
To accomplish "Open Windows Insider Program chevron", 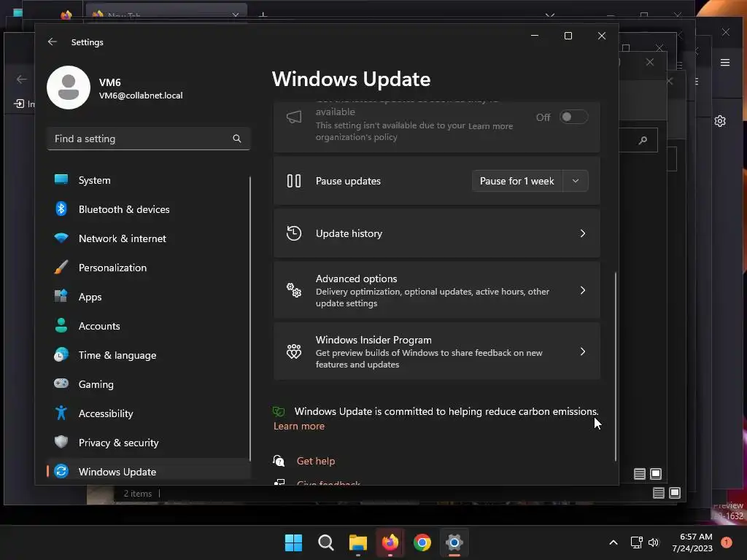I will pos(583,351).
